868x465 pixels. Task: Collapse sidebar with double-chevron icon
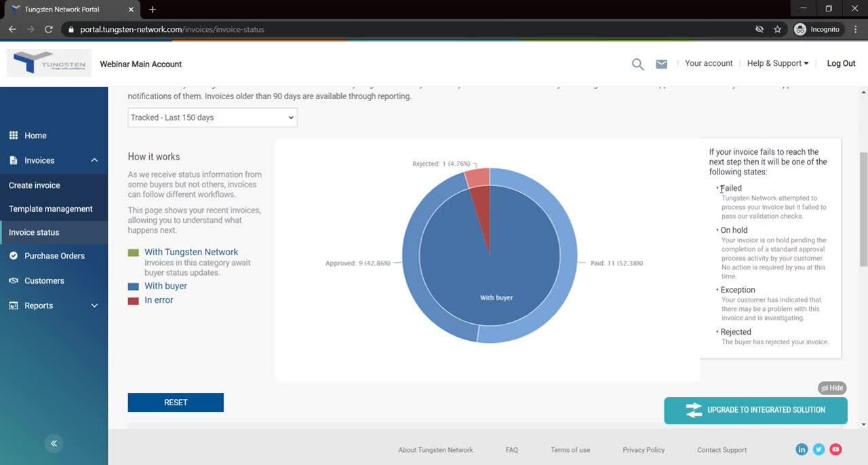(54, 443)
